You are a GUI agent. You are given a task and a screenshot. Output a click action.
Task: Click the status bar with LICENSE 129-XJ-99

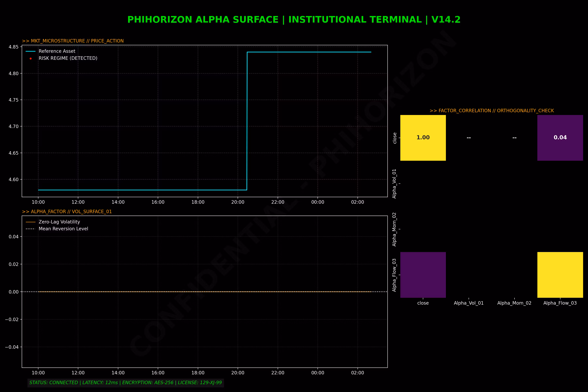point(125,383)
